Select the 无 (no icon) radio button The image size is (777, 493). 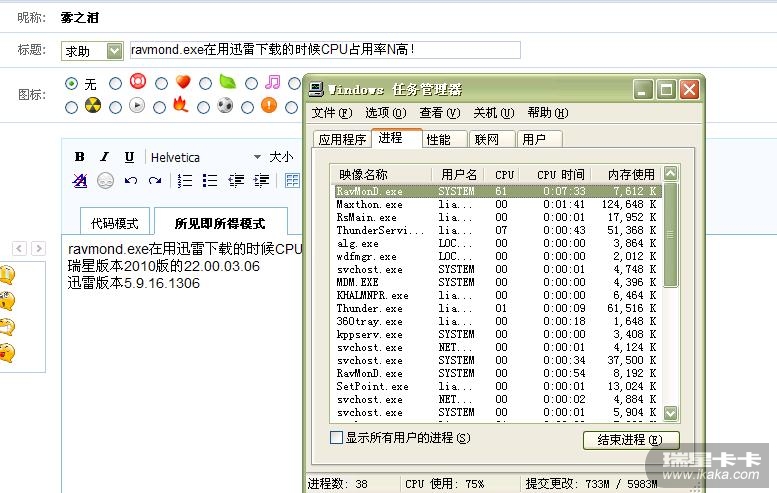point(71,83)
